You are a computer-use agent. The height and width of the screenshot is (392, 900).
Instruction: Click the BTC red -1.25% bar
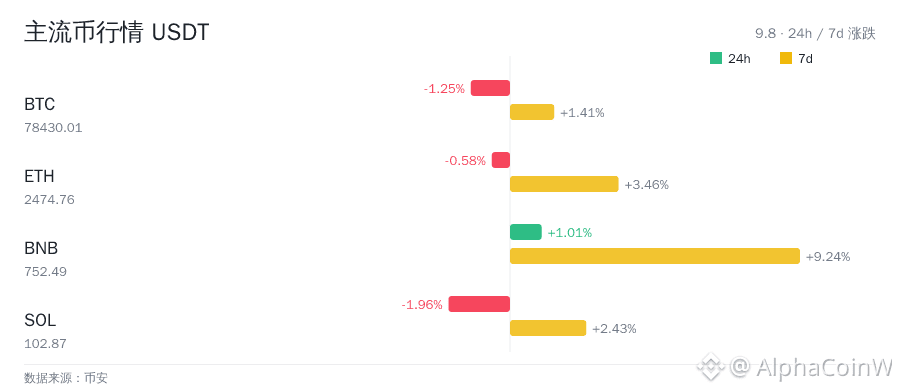(x=490, y=88)
